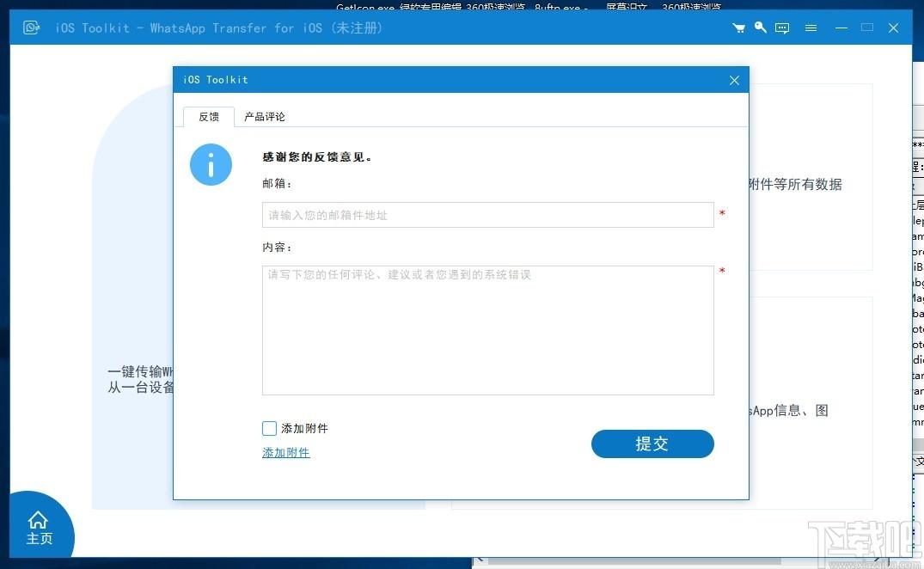Tick the 添加附件 checkbox

(269, 428)
